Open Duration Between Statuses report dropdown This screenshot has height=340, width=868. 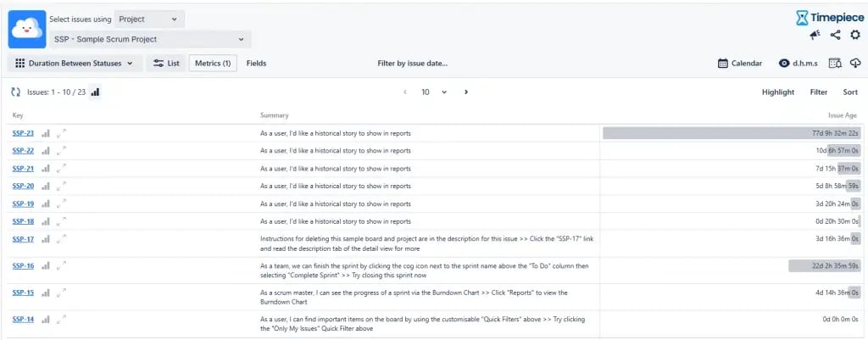coord(75,64)
